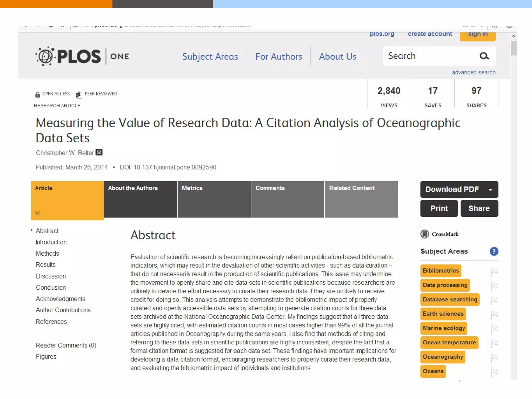The height and width of the screenshot is (399, 532).
Task: Click the author email envelope icon
Action: [99, 152]
